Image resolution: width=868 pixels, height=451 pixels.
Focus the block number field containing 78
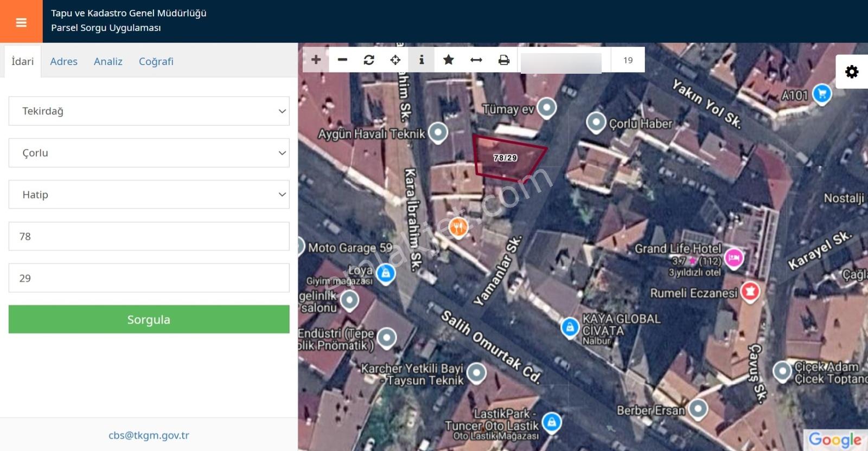tap(149, 236)
